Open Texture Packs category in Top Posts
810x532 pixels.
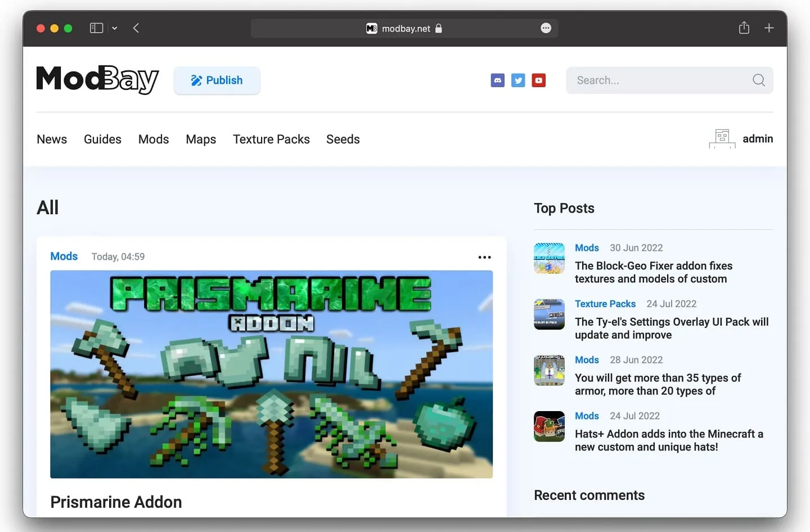point(605,304)
